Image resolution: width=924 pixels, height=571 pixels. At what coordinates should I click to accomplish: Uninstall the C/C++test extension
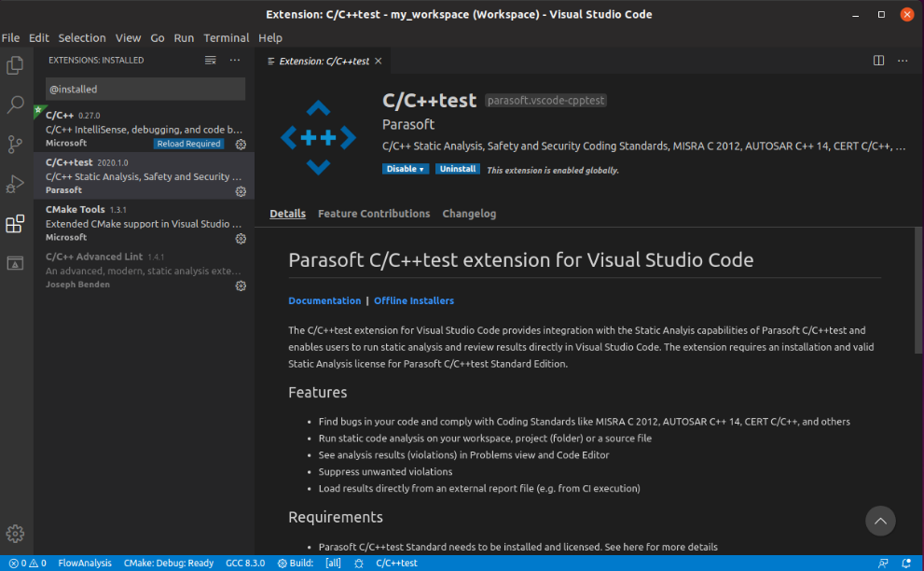click(457, 169)
